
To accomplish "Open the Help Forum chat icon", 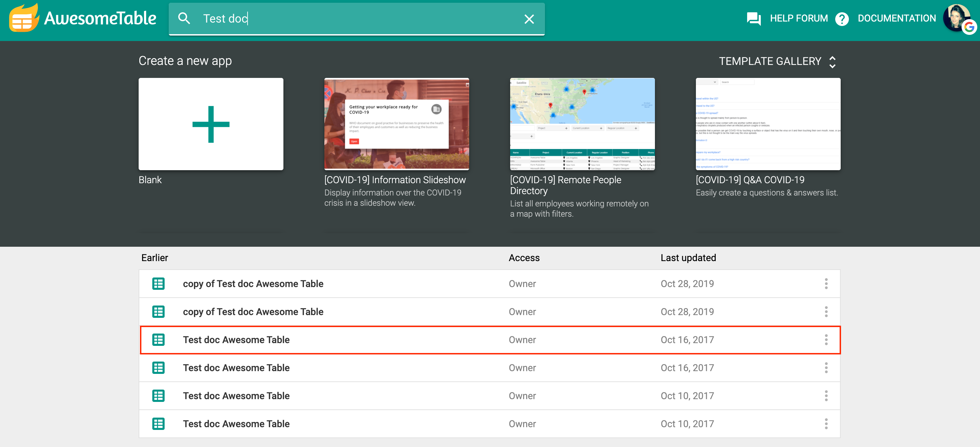I will pyautogui.click(x=754, y=18).
